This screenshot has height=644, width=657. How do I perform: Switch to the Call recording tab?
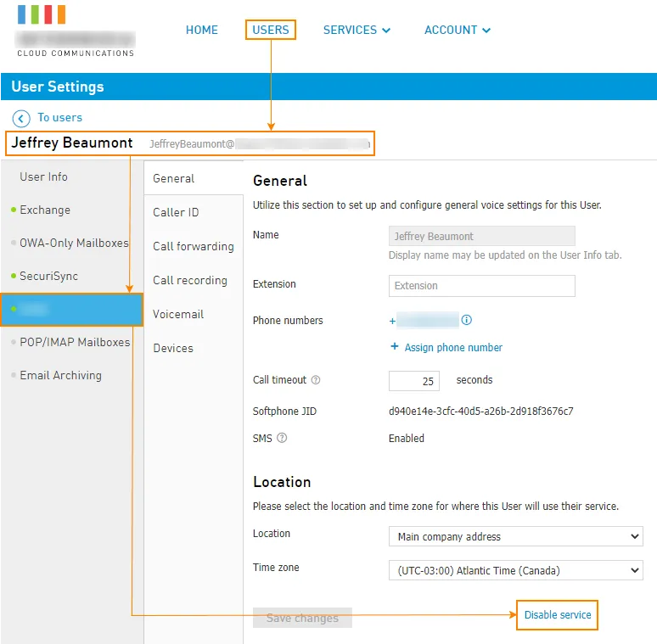pos(190,281)
